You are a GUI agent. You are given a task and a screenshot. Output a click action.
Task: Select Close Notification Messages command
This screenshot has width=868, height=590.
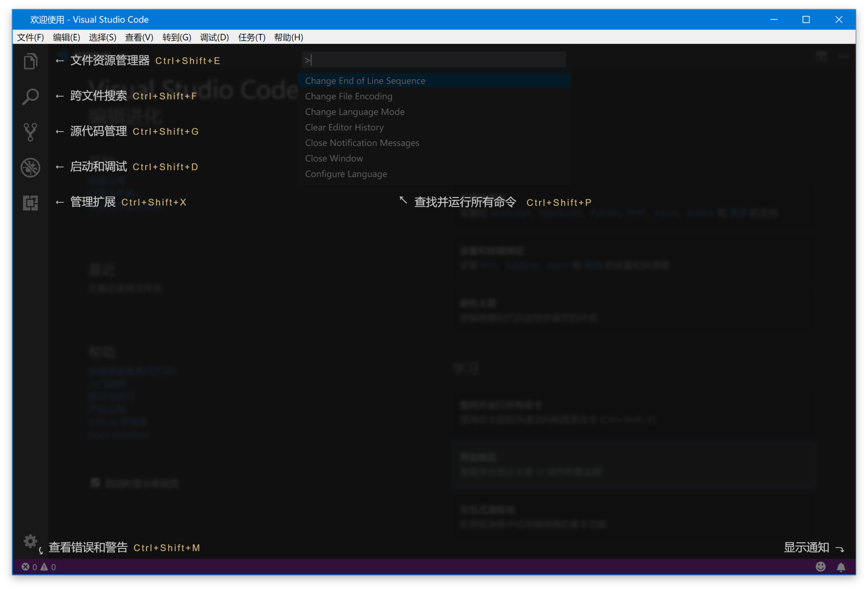(x=362, y=143)
